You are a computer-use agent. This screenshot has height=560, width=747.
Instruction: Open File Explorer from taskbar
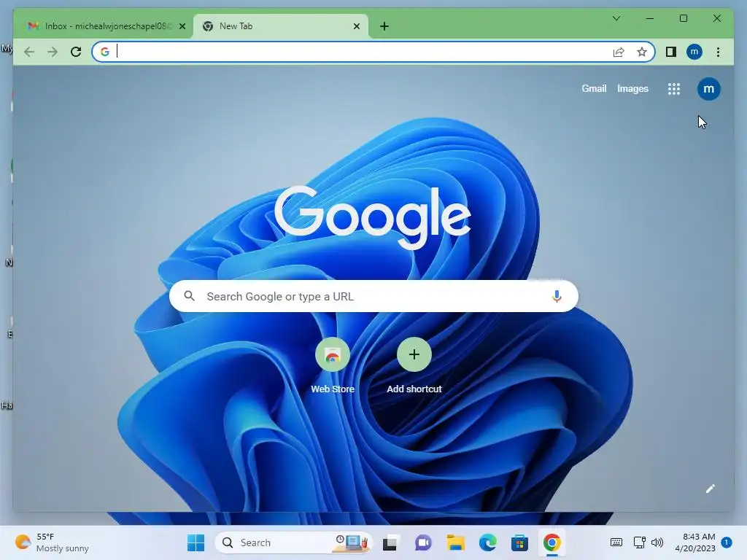pyautogui.click(x=455, y=542)
